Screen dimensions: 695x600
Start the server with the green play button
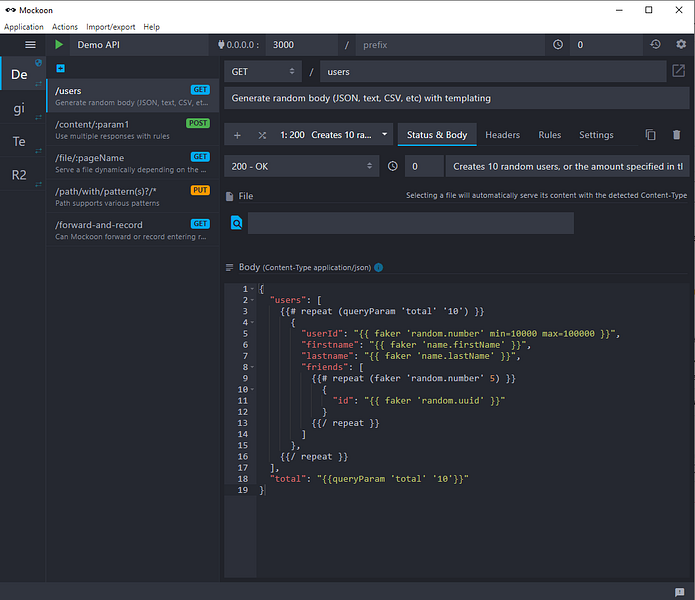(x=59, y=45)
